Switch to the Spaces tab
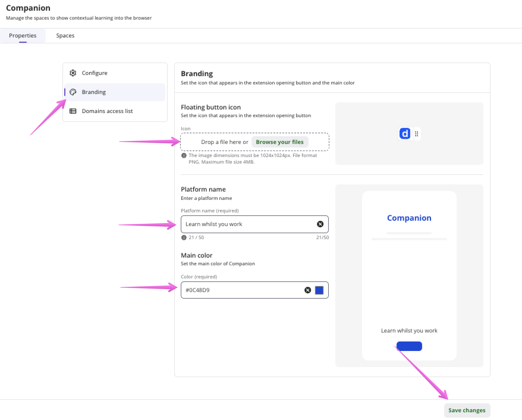The image size is (522, 420). point(65,36)
